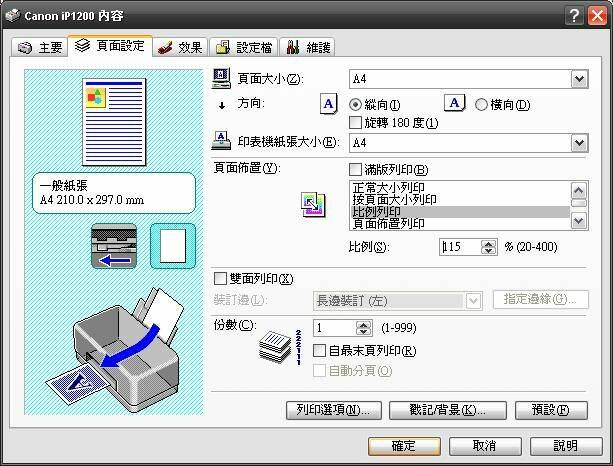613x466 pixels.
Task: Click the 份數 copies input field
Action: point(335,328)
